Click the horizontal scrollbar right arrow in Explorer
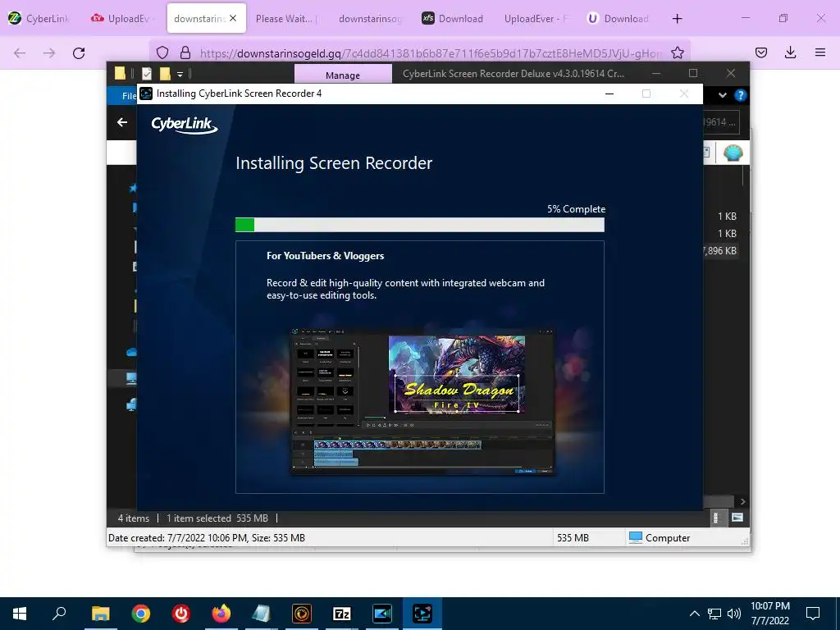Viewport: 840px width, 630px height. pyautogui.click(x=742, y=501)
